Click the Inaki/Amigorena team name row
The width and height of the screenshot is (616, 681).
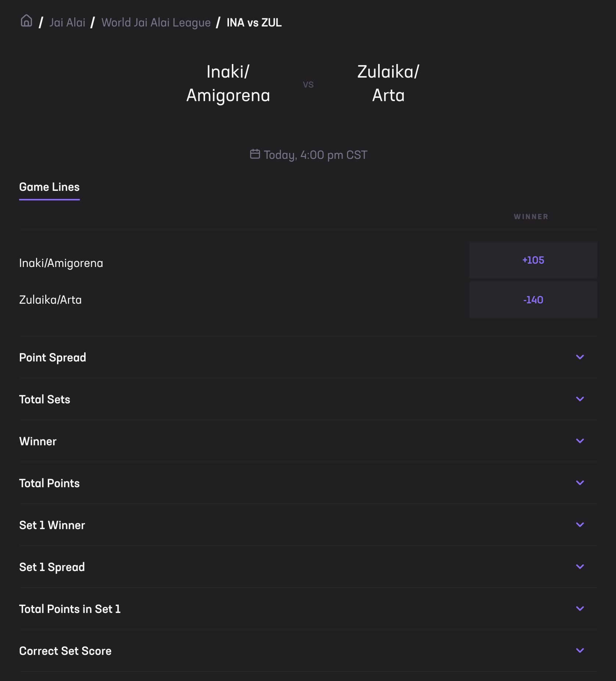pyautogui.click(x=61, y=263)
